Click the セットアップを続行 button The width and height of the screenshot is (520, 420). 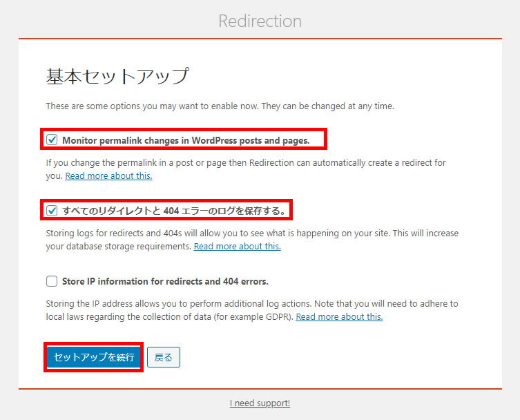point(93,357)
